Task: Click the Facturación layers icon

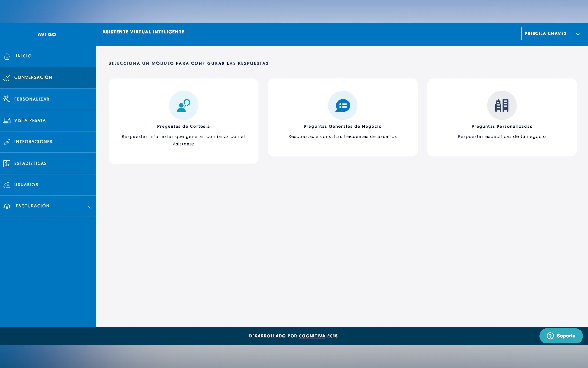Action: pyautogui.click(x=7, y=206)
